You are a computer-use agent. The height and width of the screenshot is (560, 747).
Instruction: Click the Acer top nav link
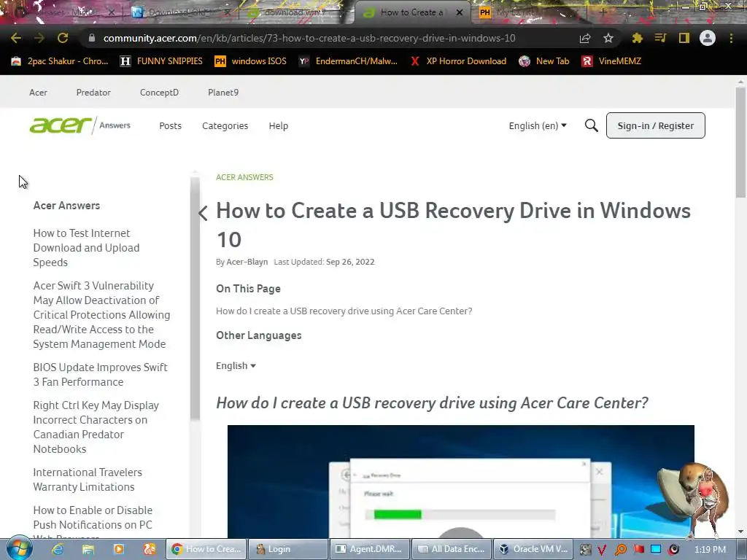(x=38, y=93)
